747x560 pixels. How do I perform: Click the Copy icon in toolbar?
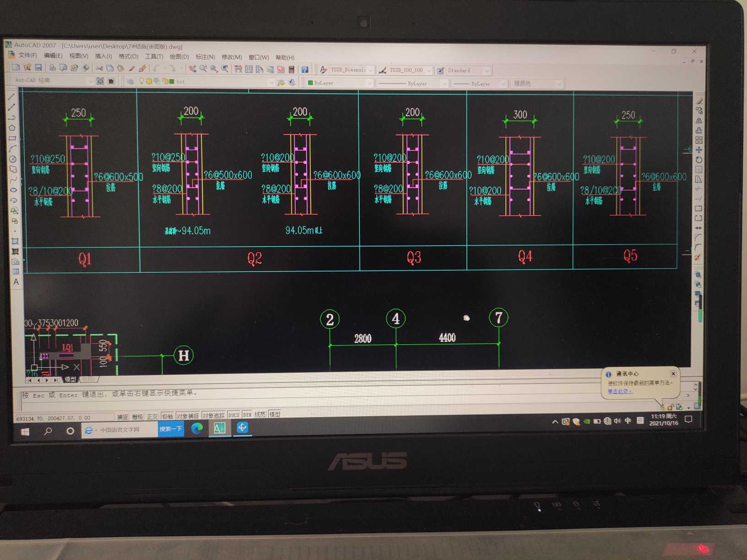tap(110, 68)
